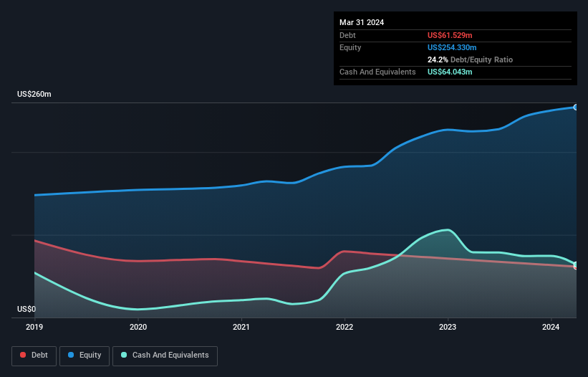Select the Cash endpoint marker at Mar 2024

(x=576, y=264)
